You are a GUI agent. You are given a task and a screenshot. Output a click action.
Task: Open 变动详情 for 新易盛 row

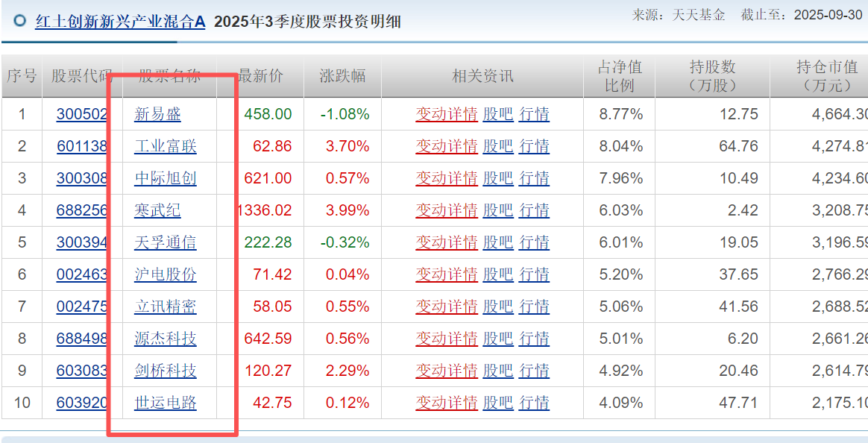[447, 115]
